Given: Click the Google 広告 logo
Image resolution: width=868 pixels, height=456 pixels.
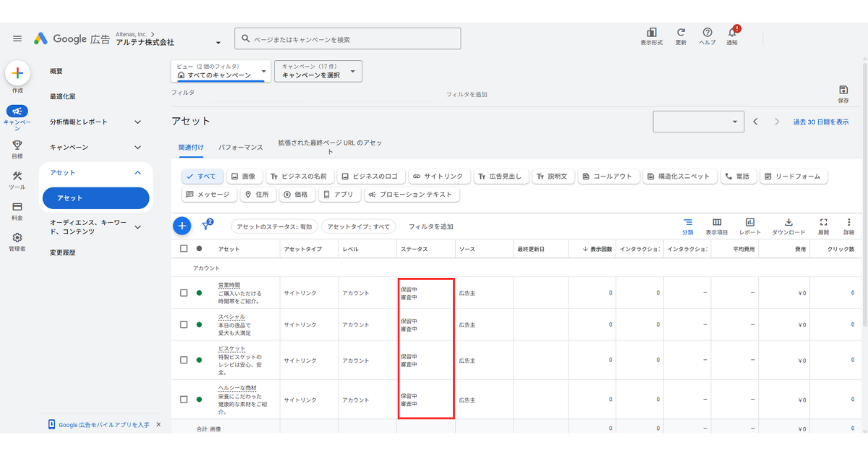Looking at the screenshot, I should point(72,38).
